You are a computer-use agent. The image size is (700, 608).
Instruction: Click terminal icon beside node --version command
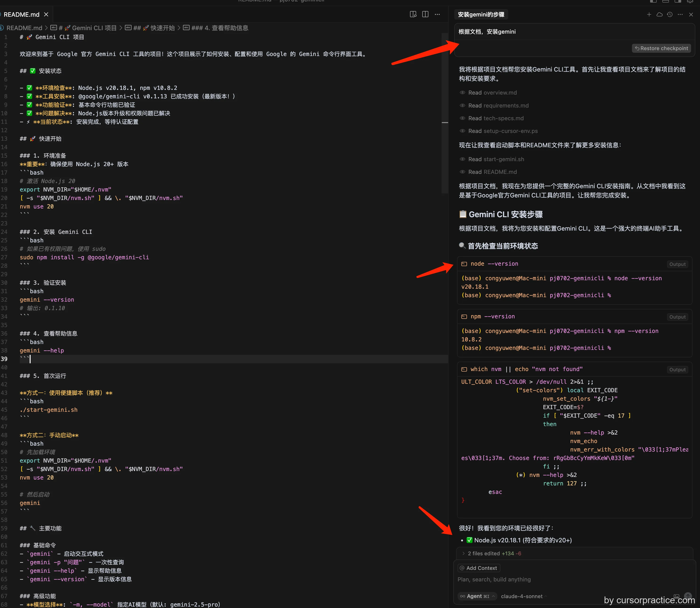pyautogui.click(x=464, y=264)
